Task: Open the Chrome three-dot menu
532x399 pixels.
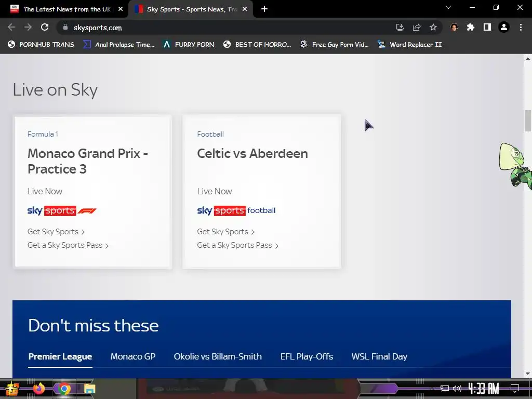Action: coord(521,28)
